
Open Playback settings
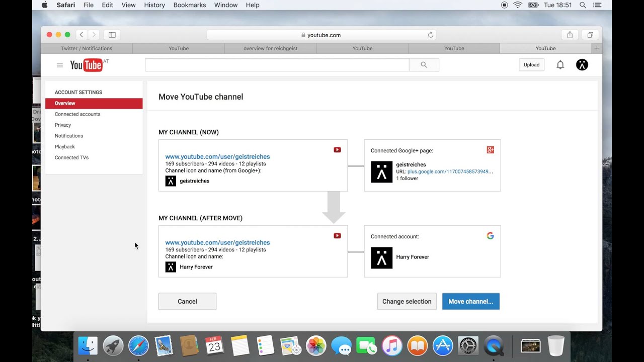pos(65,147)
